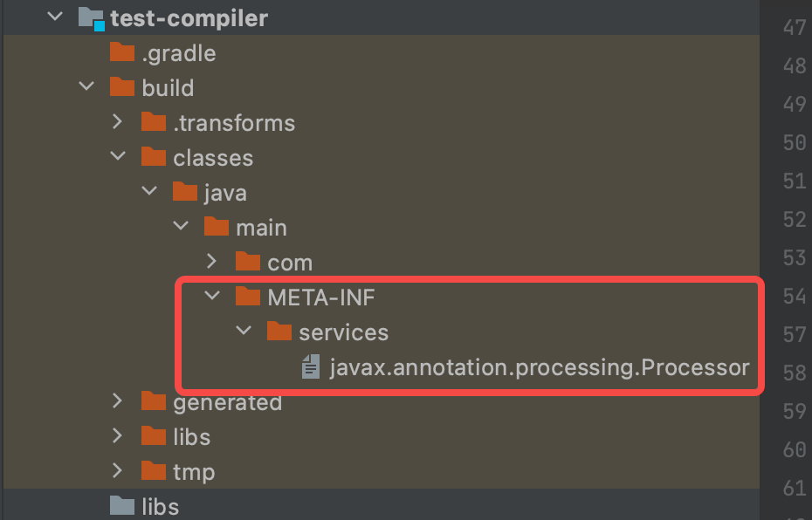Click the .gradle folder icon
Viewport: 812px width, 520px height.
coord(122,53)
